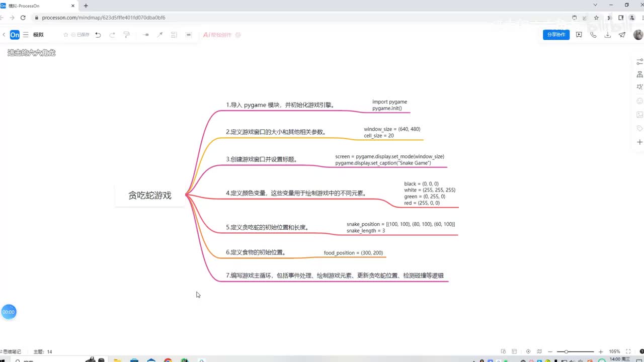Open the user avatar profile menu
Image resolution: width=644 pixels, height=362 pixels.
point(638,35)
